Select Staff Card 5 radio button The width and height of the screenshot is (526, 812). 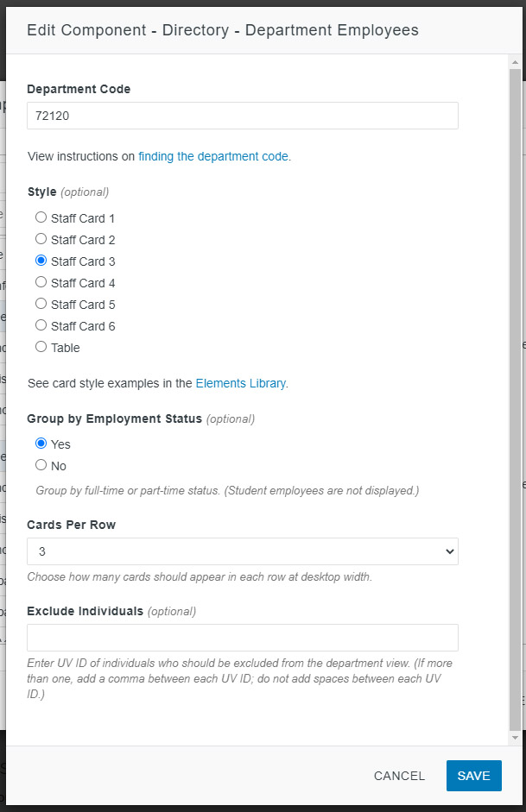(41, 304)
